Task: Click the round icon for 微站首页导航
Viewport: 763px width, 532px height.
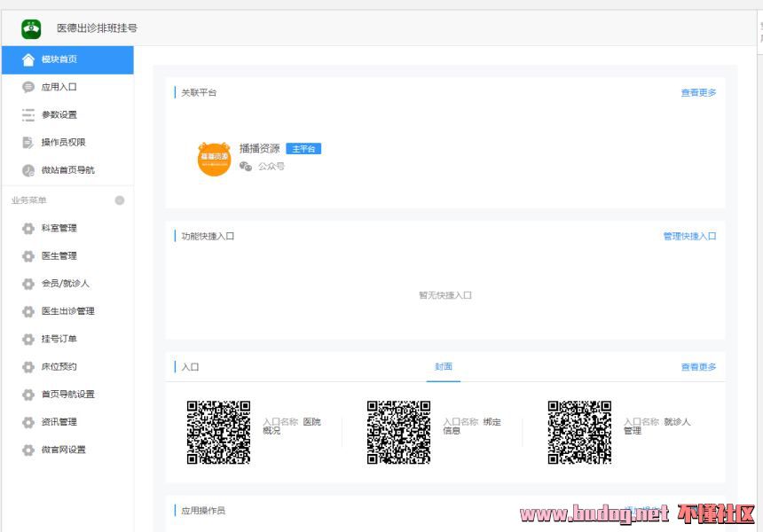Action: coord(28,170)
